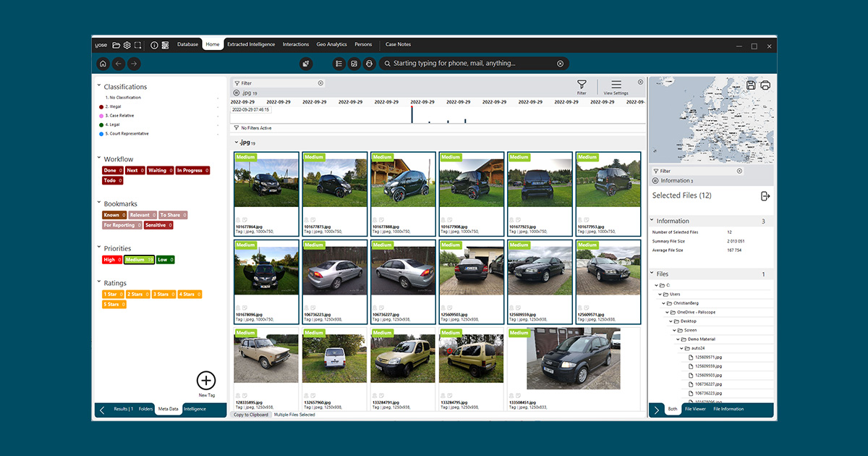This screenshot has height=456, width=868.
Task: Collapse the Information section in right panel
Action: click(x=652, y=221)
